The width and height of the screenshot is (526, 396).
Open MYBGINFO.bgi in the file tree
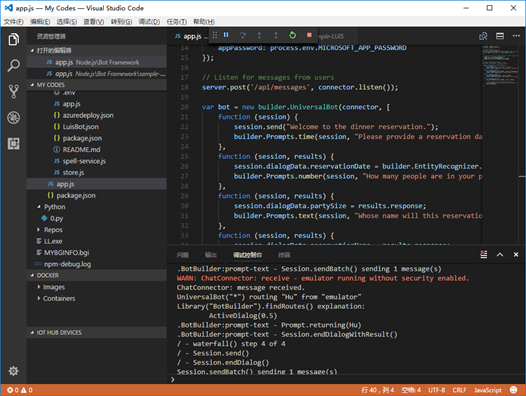(x=97, y=253)
